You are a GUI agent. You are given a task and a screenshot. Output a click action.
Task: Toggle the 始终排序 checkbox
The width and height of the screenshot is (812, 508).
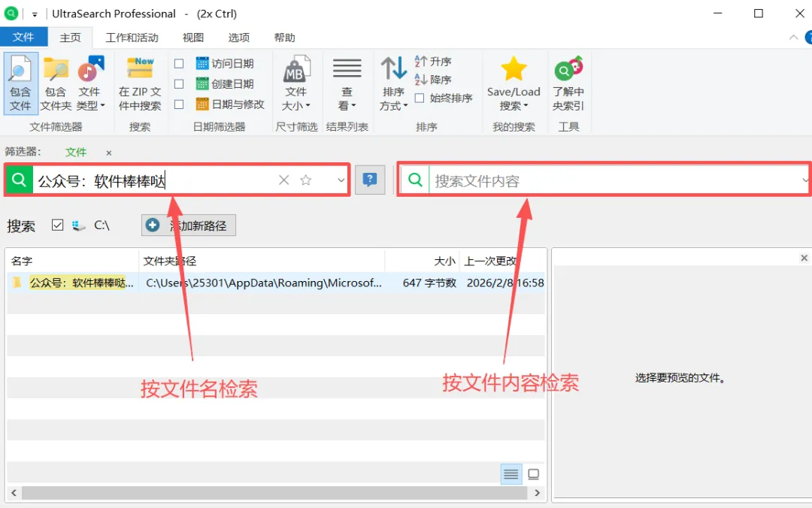coord(420,98)
